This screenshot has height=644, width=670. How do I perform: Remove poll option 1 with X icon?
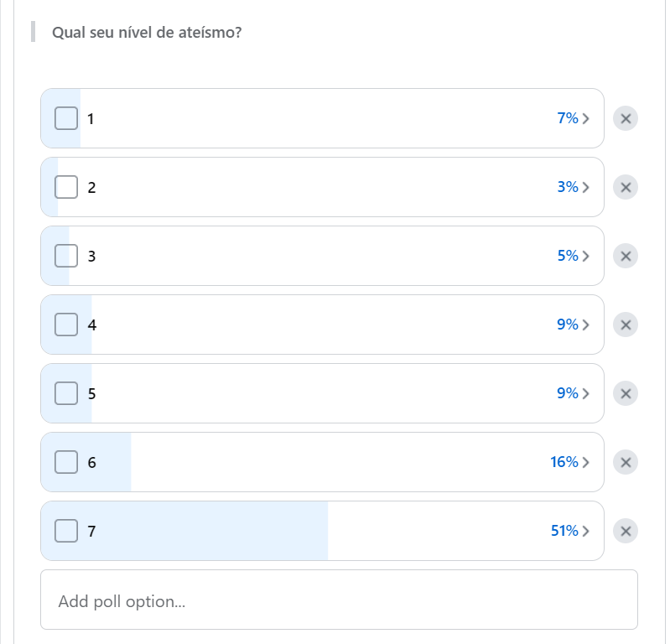[625, 118]
